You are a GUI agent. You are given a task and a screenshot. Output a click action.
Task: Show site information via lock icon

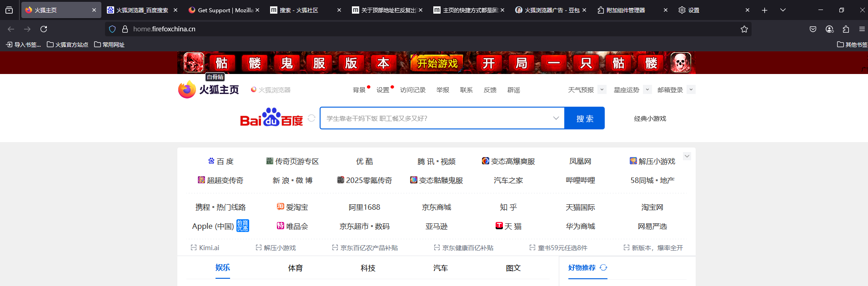tap(125, 29)
